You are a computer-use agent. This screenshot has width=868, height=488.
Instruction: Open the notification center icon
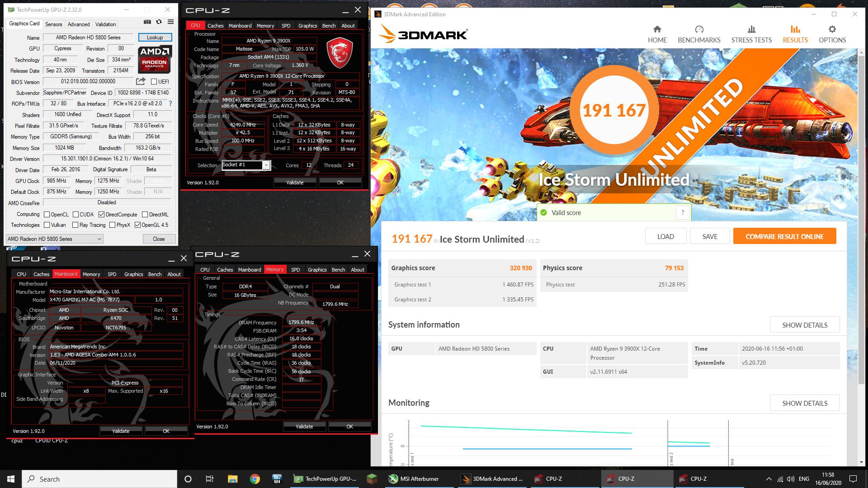pos(853,479)
